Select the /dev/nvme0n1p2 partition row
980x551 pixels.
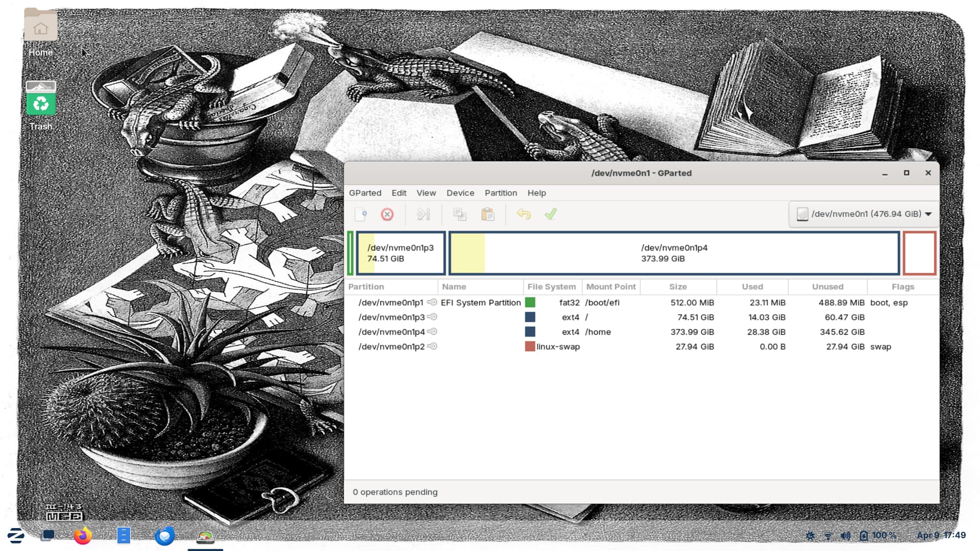[x=642, y=346]
